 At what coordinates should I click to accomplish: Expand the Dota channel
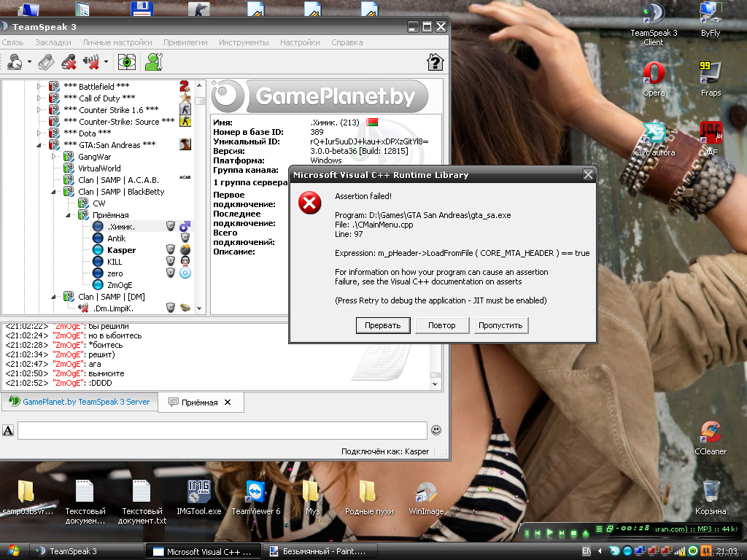pyautogui.click(x=39, y=133)
